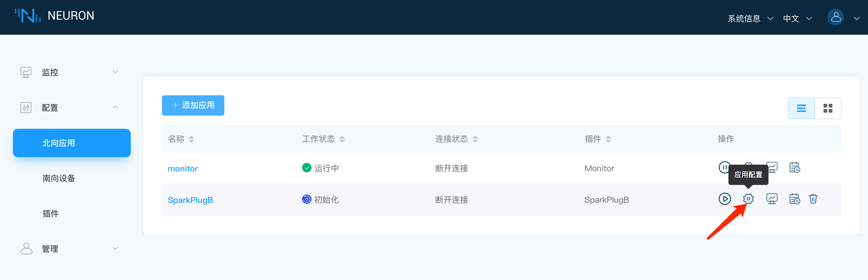Open the 系统信息 dropdown
The width and height of the screenshot is (868, 280).
(x=750, y=19)
